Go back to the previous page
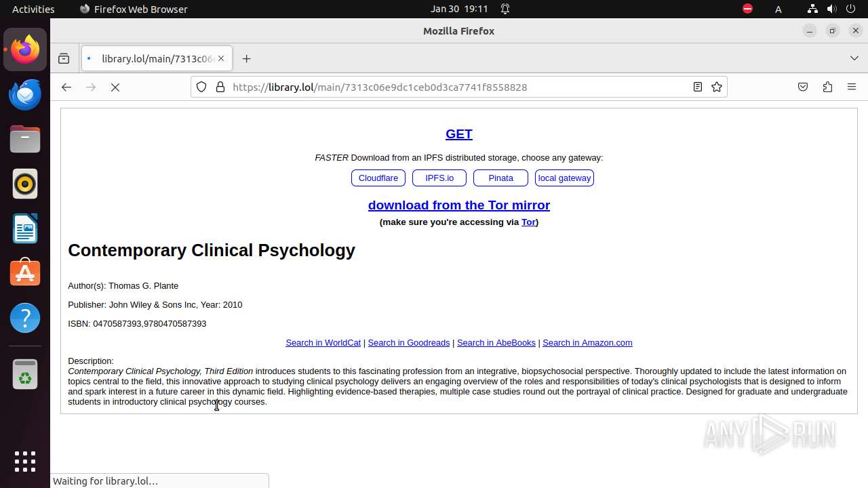This screenshot has height=488, width=868. [x=66, y=87]
